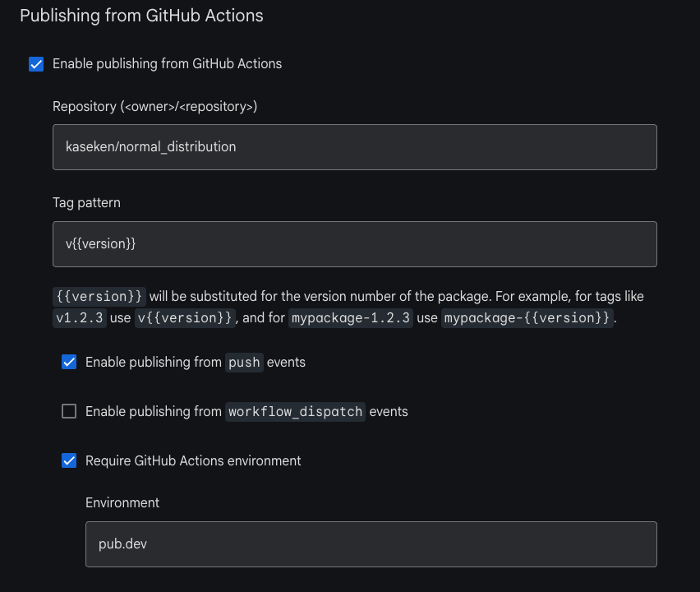Uncheck the Require GitHub Actions environment checkbox
The width and height of the screenshot is (700, 592).
[x=69, y=460]
